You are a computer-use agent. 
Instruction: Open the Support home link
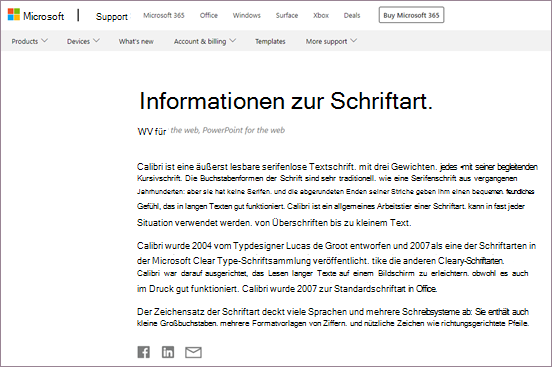tap(112, 17)
